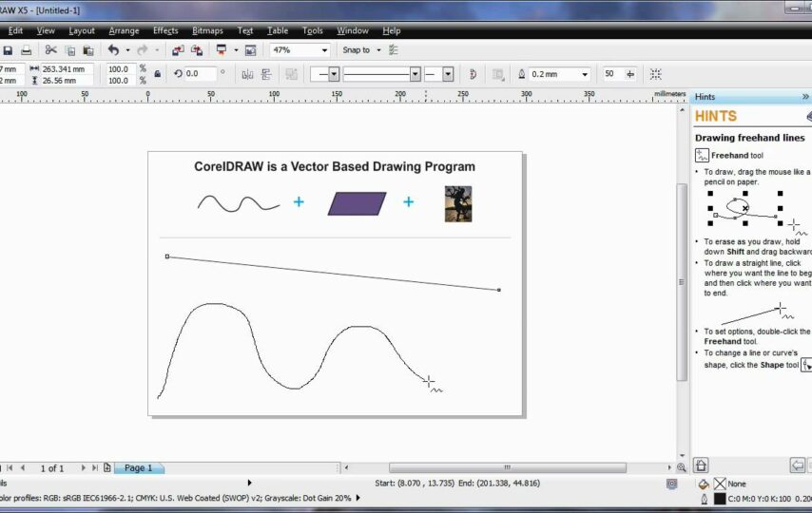The width and height of the screenshot is (812, 513).
Task: Collapse the Hints docker with double chevron
Action: click(x=805, y=96)
